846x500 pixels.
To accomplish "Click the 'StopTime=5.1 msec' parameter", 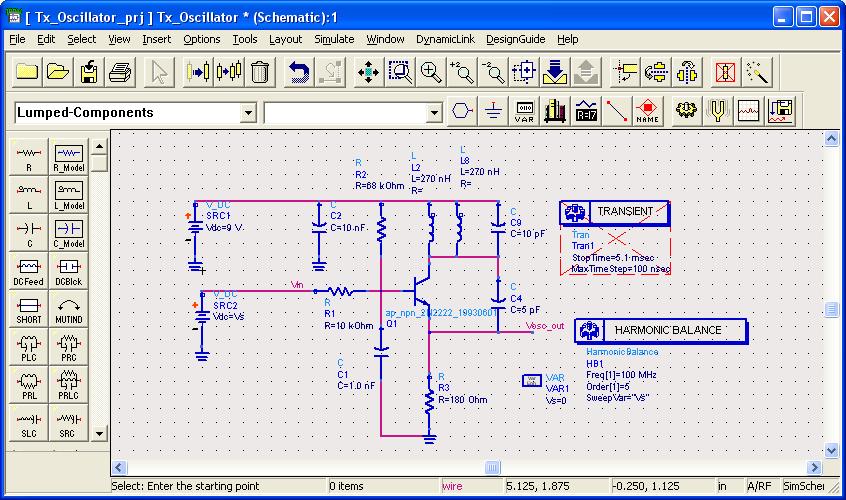I will pos(613,257).
